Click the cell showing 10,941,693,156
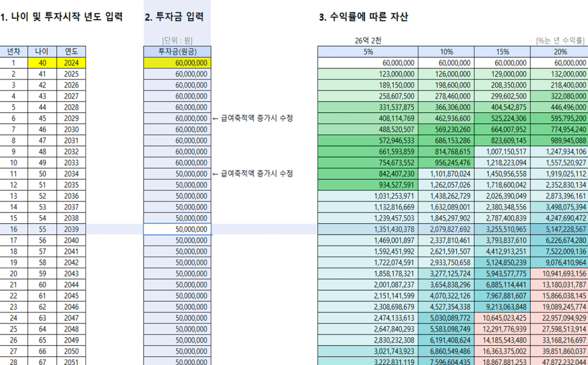The image size is (588, 365). pyautogui.click(x=560, y=273)
